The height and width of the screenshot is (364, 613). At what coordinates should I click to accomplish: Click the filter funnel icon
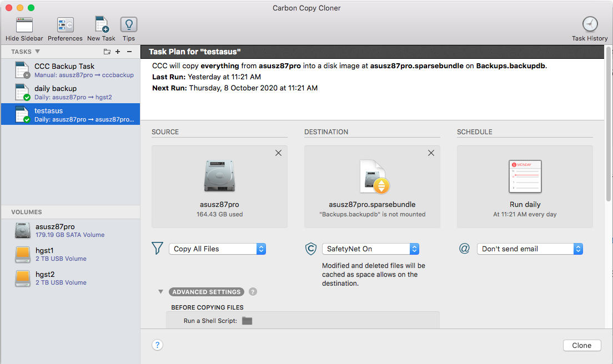[157, 248]
